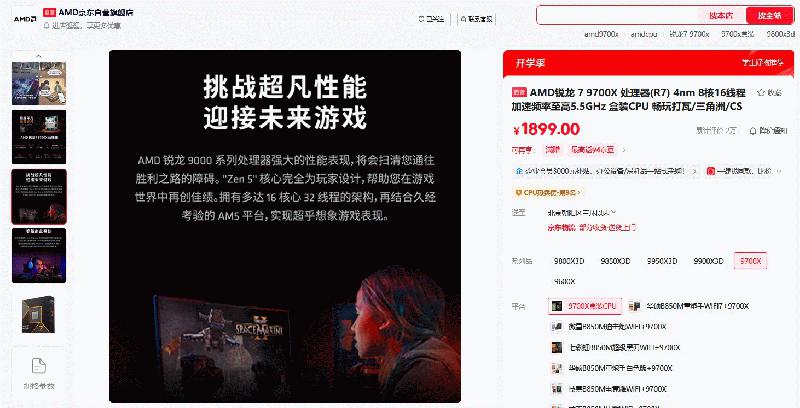Select the 9700X boxed CPU platform option

585,306
